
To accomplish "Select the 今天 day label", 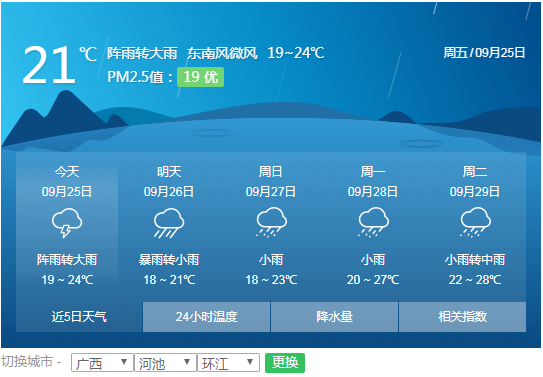I will [x=67, y=172].
